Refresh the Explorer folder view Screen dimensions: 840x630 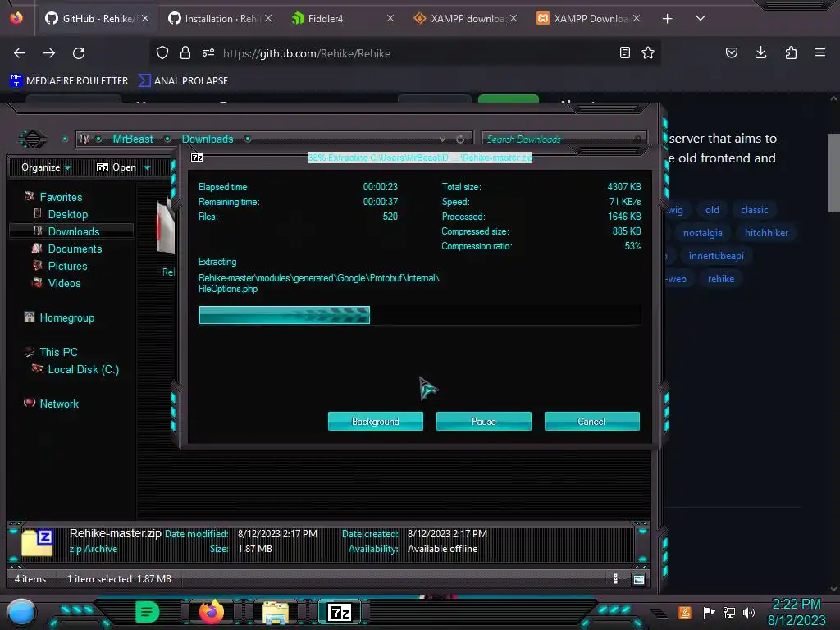point(460,139)
